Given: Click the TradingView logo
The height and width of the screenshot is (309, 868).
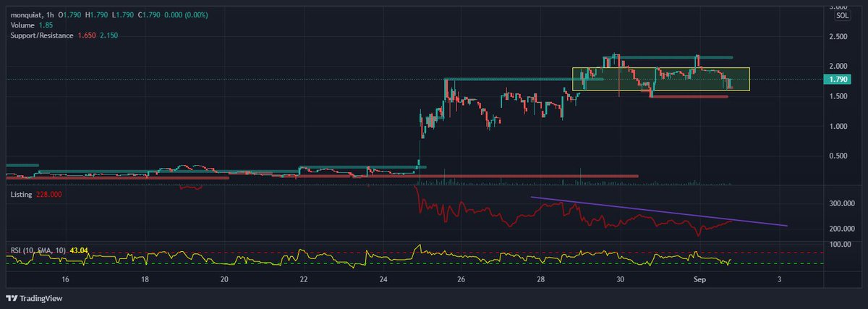Looking at the screenshot, I should click(33, 298).
